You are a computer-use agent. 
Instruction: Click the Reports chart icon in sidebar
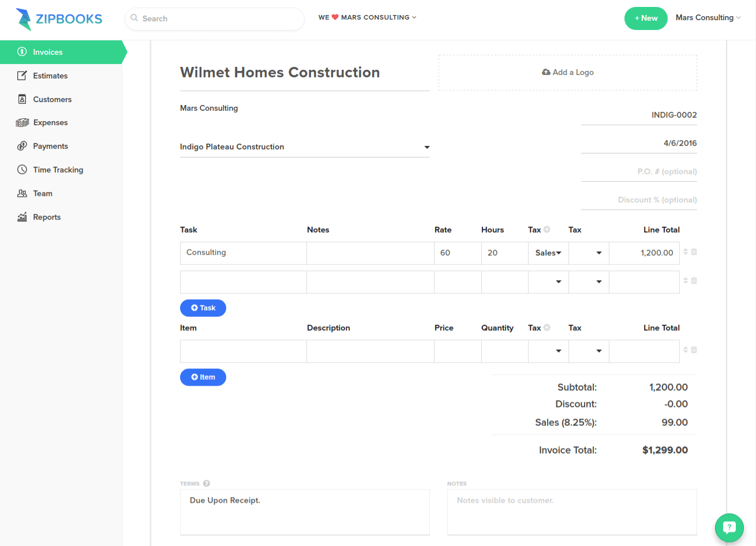22,217
